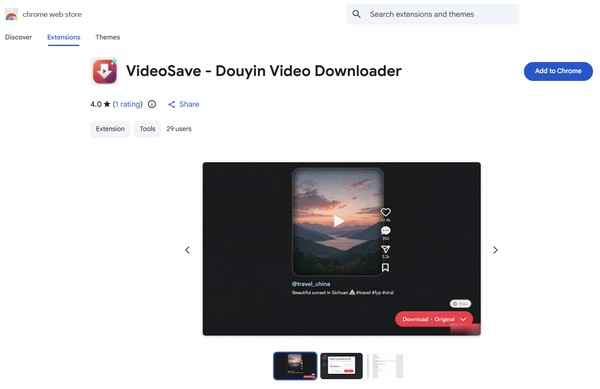Click the Tools category chip
The height and width of the screenshot is (389, 600).
[147, 129]
